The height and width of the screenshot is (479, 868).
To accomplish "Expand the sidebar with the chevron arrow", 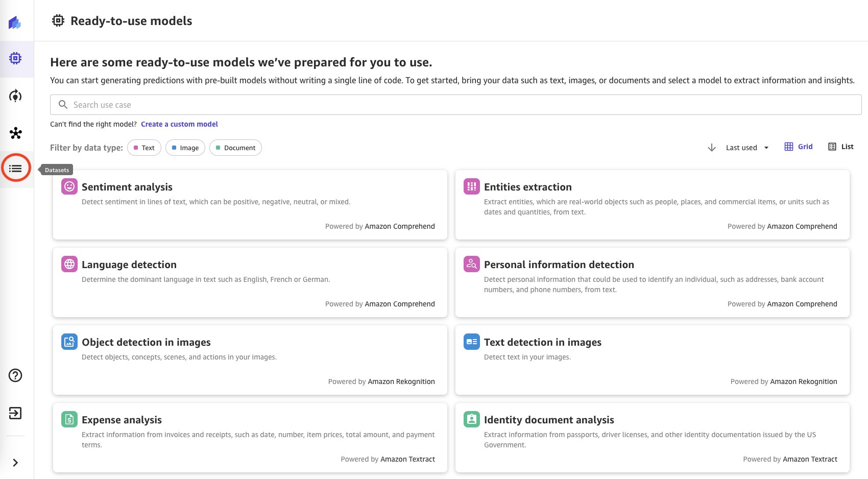I will click(x=15, y=463).
